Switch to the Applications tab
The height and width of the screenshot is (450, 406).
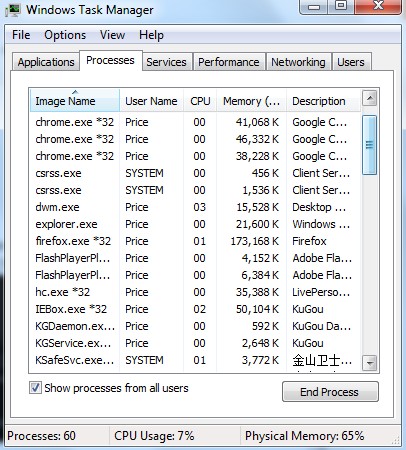(x=46, y=62)
